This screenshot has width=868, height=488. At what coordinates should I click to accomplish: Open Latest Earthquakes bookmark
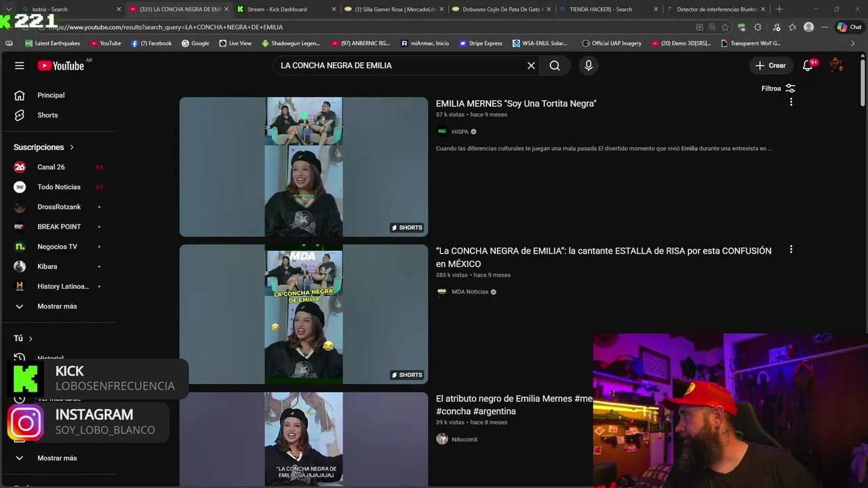pos(53,43)
